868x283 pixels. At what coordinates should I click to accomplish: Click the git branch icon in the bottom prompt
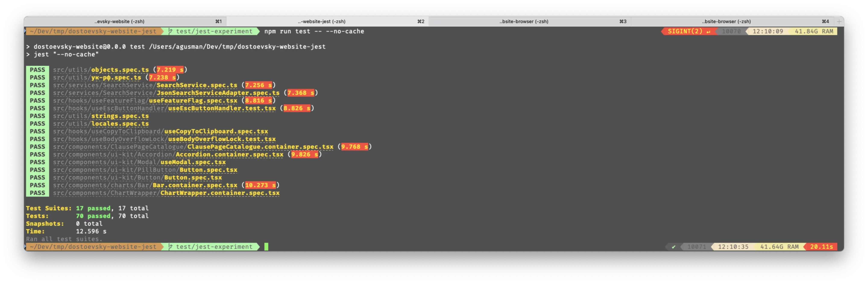170,247
